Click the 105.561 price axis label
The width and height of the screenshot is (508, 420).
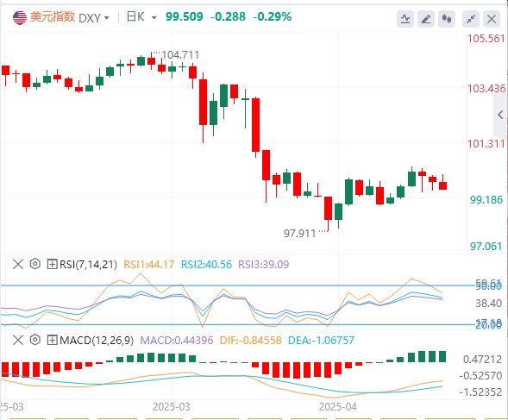click(486, 39)
